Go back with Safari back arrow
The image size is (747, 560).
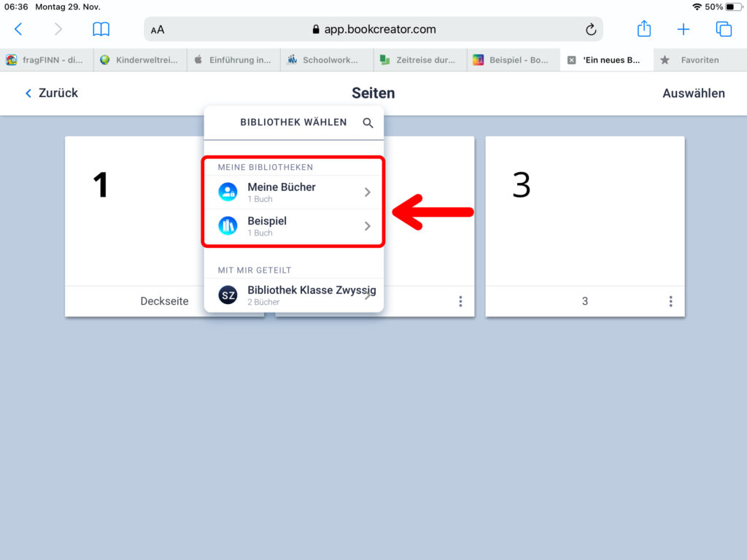[19, 29]
